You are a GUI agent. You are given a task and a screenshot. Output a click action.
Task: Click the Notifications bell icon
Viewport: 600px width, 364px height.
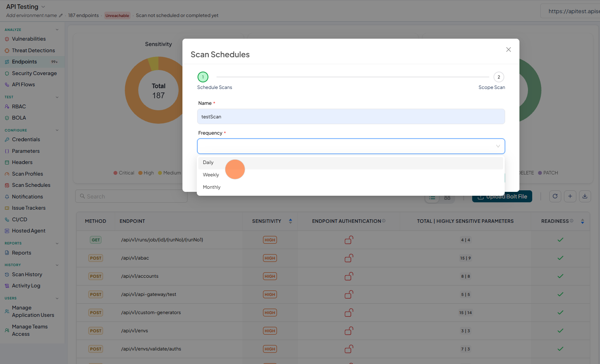(x=7, y=197)
